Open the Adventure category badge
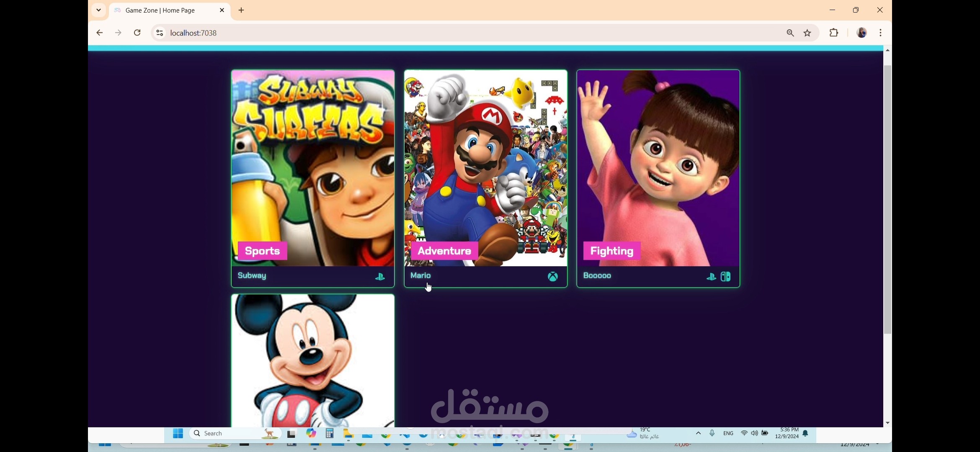This screenshot has width=980, height=452. (x=444, y=251)
